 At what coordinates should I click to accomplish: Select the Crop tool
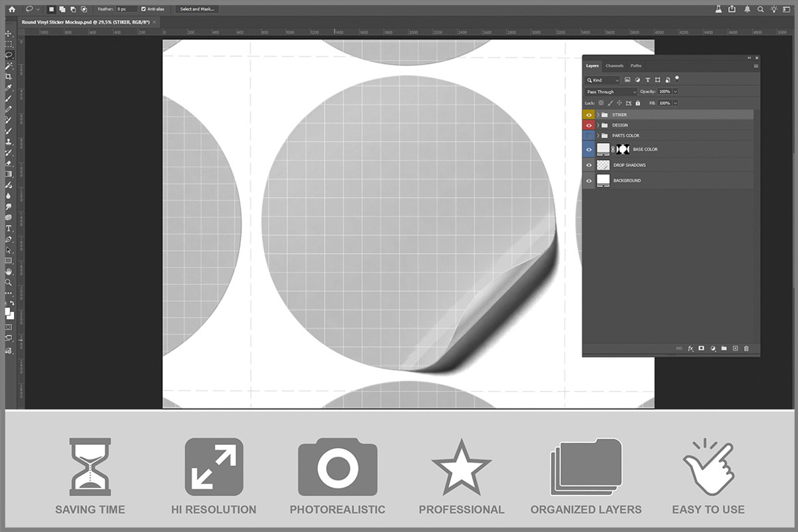pyautogui.click(x=9, y=76)
